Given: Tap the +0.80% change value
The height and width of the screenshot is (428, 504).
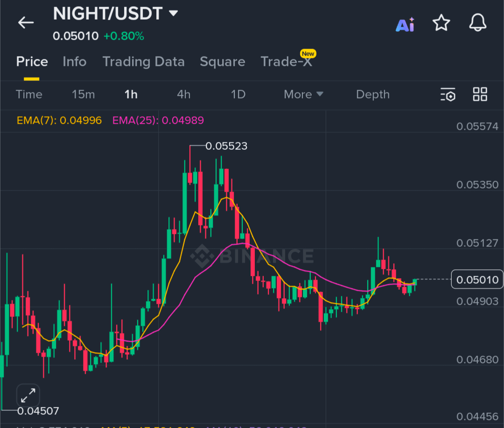Looking at the screenshot, I should (124, 36).
